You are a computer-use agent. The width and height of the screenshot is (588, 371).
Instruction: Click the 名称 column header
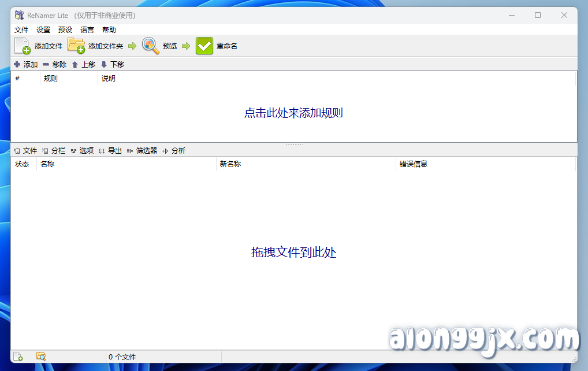47,164
